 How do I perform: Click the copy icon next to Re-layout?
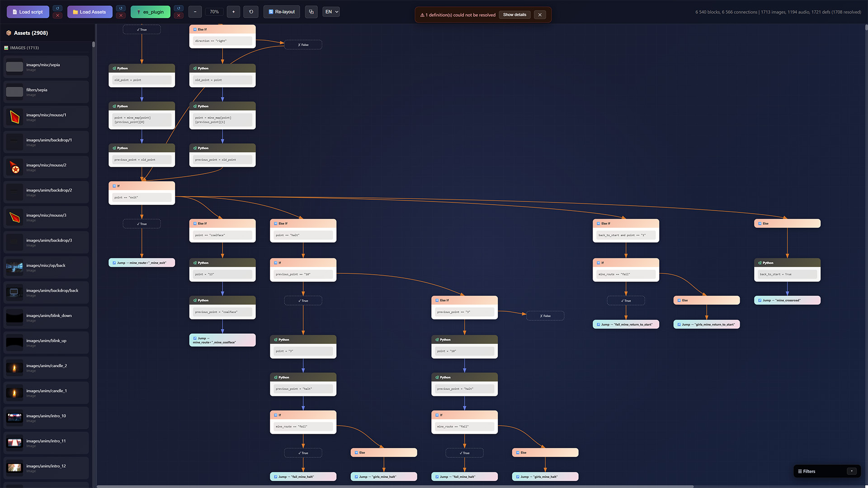(x=311, y=12)
